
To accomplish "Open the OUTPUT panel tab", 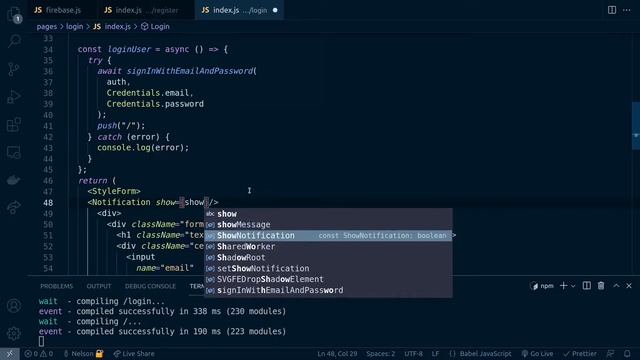I will coord(99,286).
